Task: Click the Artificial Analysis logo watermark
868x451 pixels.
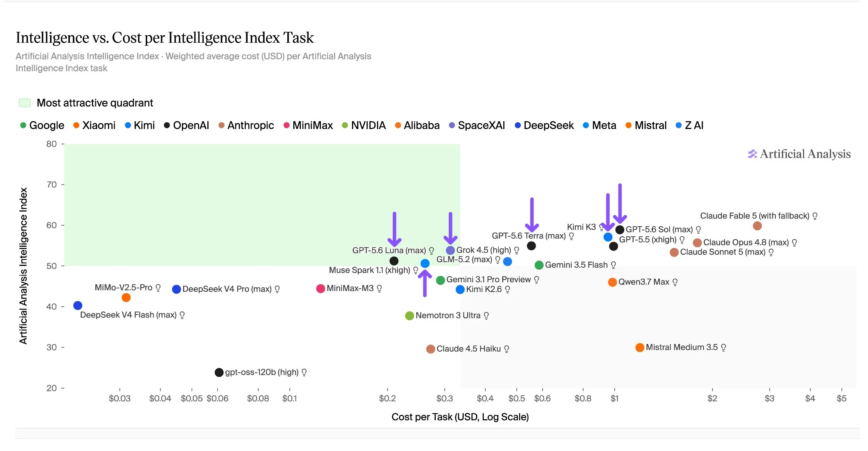Action: pyautogui.click(x=799, y=154)
